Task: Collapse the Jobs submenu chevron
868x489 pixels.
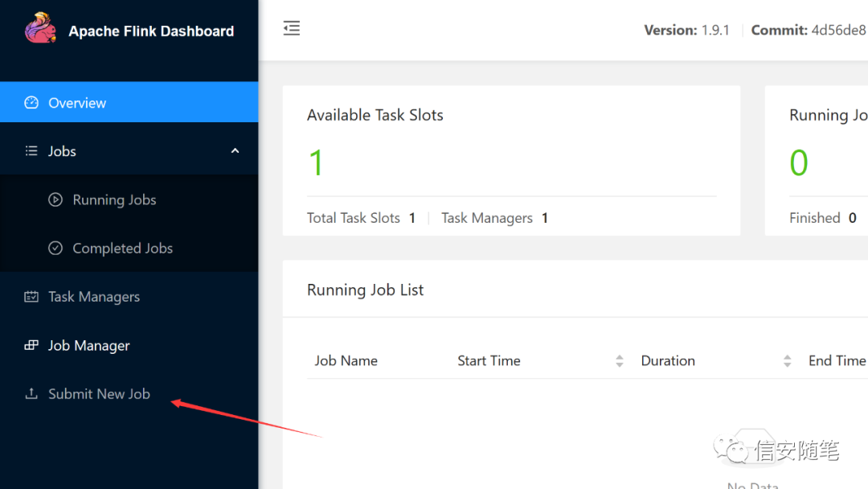Action: [235, 150]
